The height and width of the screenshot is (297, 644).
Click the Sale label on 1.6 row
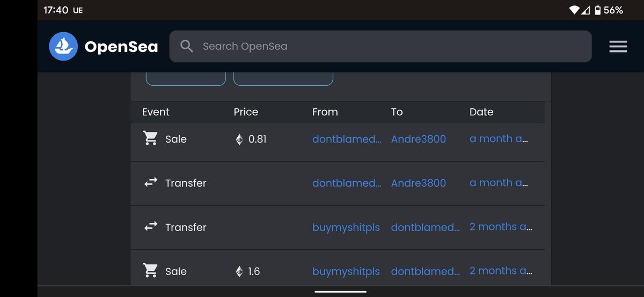pyautogui.click(x=176, y=271)
